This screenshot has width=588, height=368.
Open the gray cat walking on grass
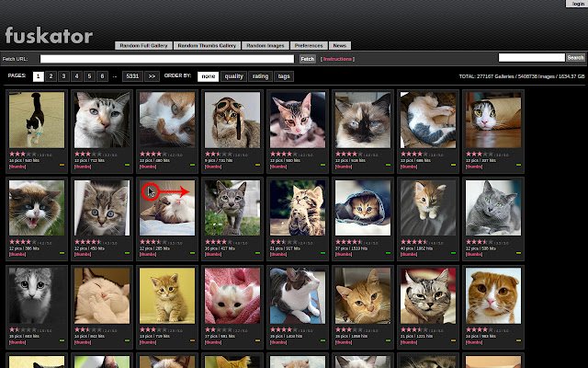pos(232,208)
